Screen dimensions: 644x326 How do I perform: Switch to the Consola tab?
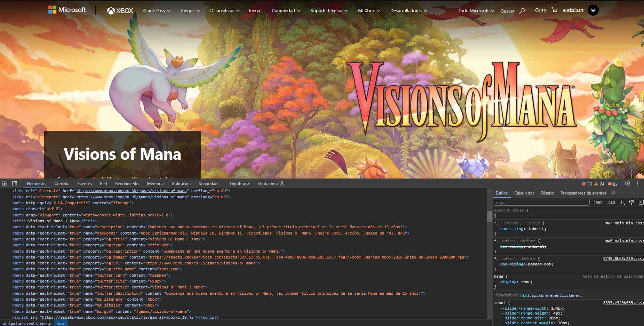click(x=62, y=183)
